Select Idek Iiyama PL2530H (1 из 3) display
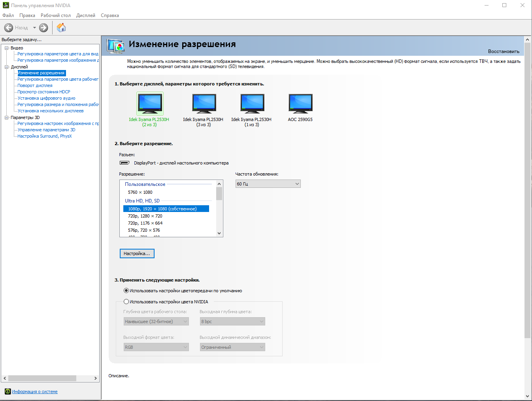This screenshot has width=532, height=401. point(252,110)
